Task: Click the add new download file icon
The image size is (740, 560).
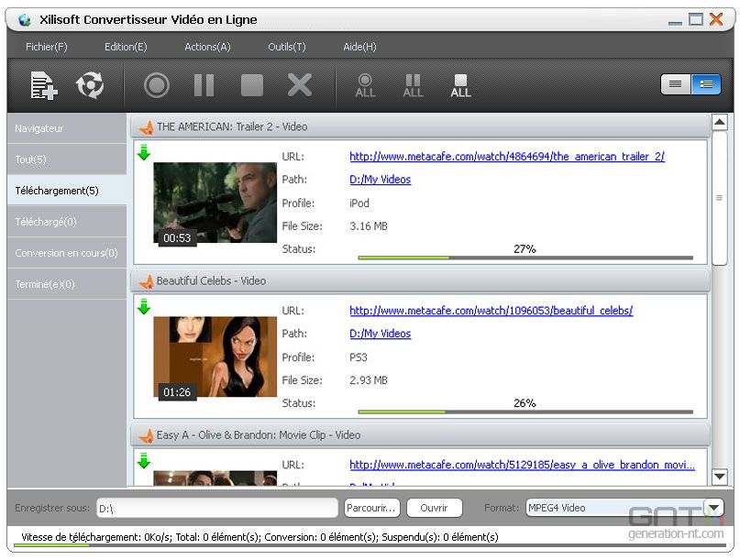Action: tap(43, 85)
